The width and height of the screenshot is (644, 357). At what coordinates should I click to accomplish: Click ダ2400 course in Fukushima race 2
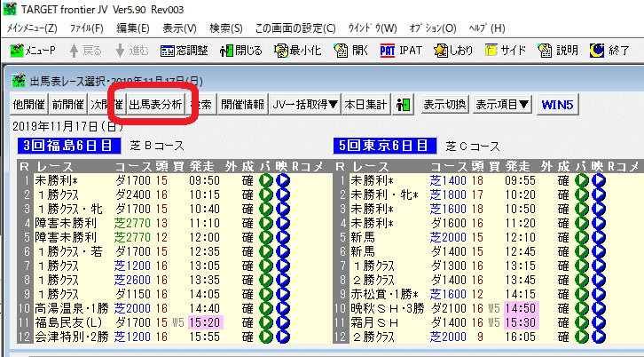click(132, 195)
